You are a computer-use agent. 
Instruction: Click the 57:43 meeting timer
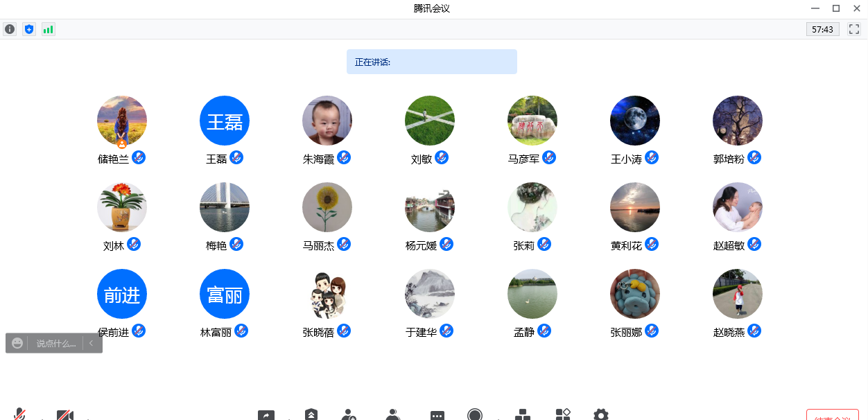point(822,29)
